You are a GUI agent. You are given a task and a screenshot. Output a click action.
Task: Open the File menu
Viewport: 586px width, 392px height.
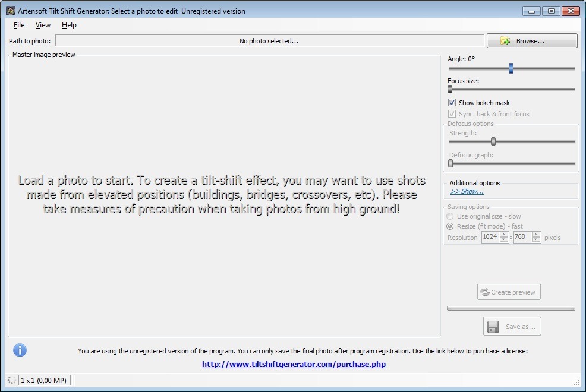click(18, 25)
